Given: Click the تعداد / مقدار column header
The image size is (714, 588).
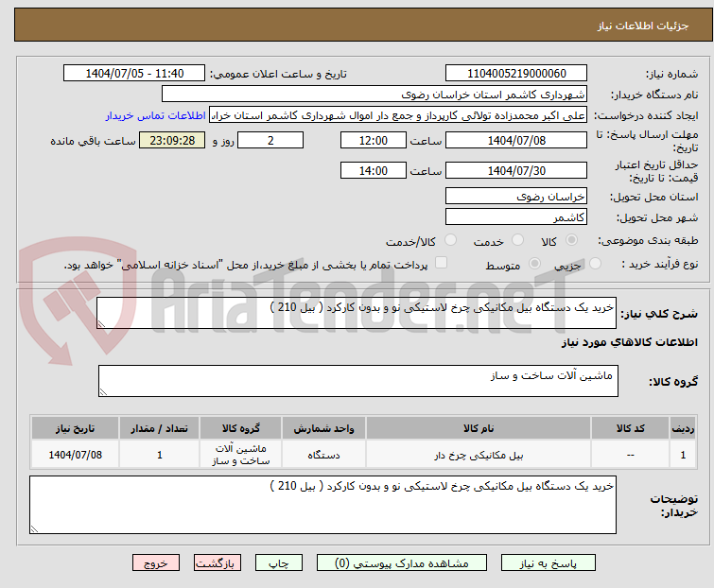Looking at the screenshot, I should (160, 428).
